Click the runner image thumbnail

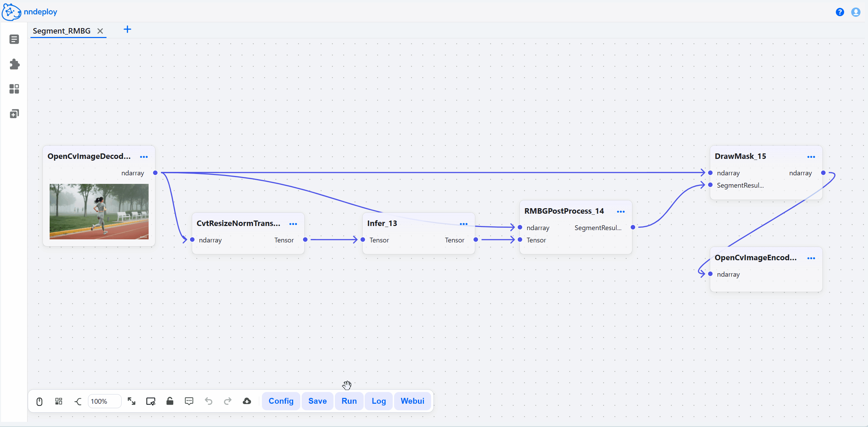click(x=99, y=211)
